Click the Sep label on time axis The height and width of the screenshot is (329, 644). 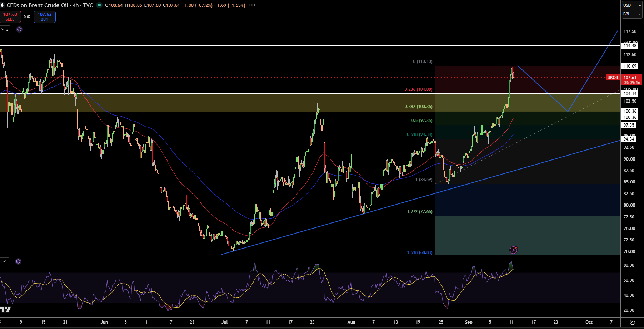click(469, 322)
